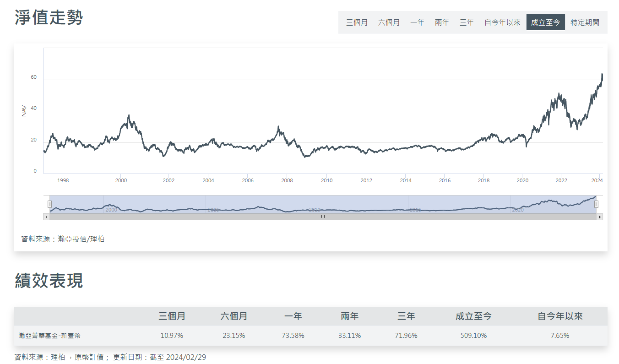Screen dimensions: 619x364
Task: Select the 瀚亞菁華基金-新臺幣 row label
Action: pyautogui.click(x=50, y=336)
